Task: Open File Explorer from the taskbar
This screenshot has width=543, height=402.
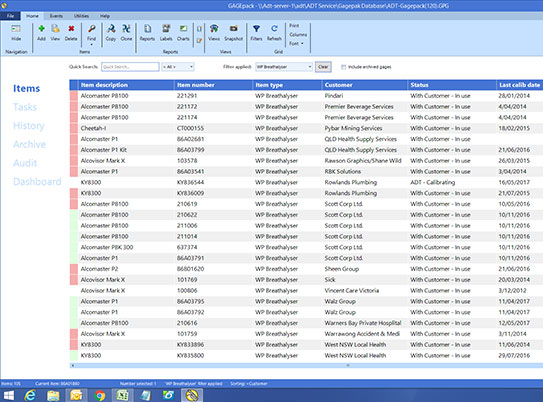Action: [53, 395]
